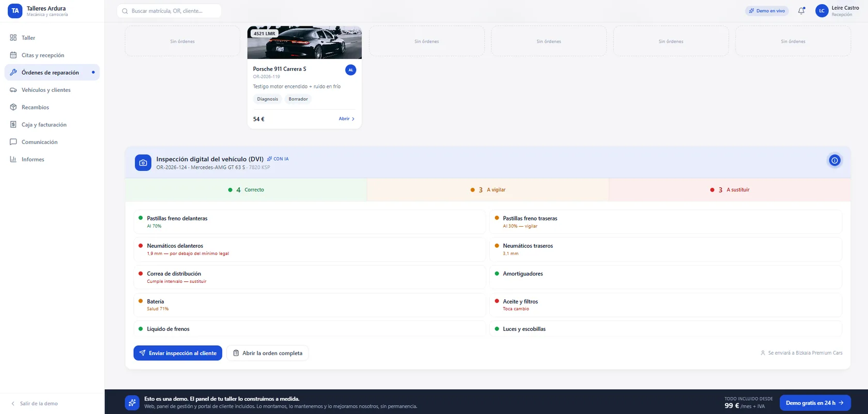Open Batería inspection item

pyautogui.click(x=309, y=305)
